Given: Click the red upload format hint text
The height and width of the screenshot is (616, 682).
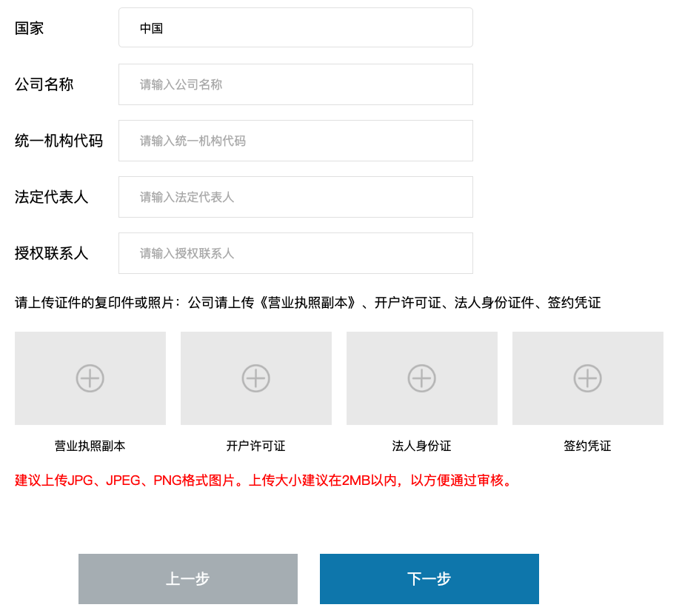Looking at the screenshot, I should 265,481.
